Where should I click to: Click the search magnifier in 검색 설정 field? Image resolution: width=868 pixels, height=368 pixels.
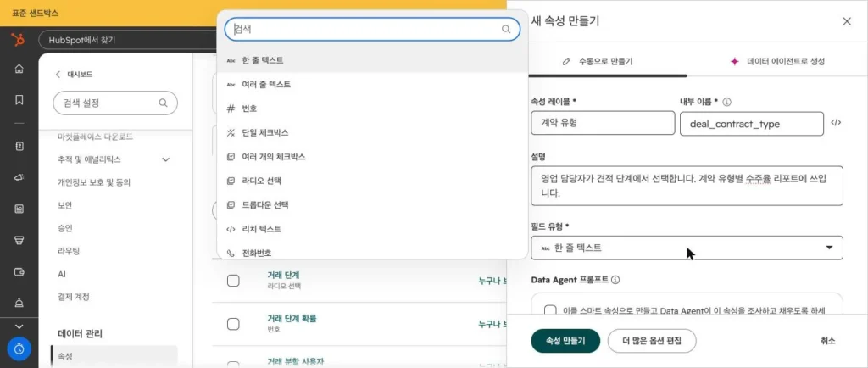[x=163, y=103]
